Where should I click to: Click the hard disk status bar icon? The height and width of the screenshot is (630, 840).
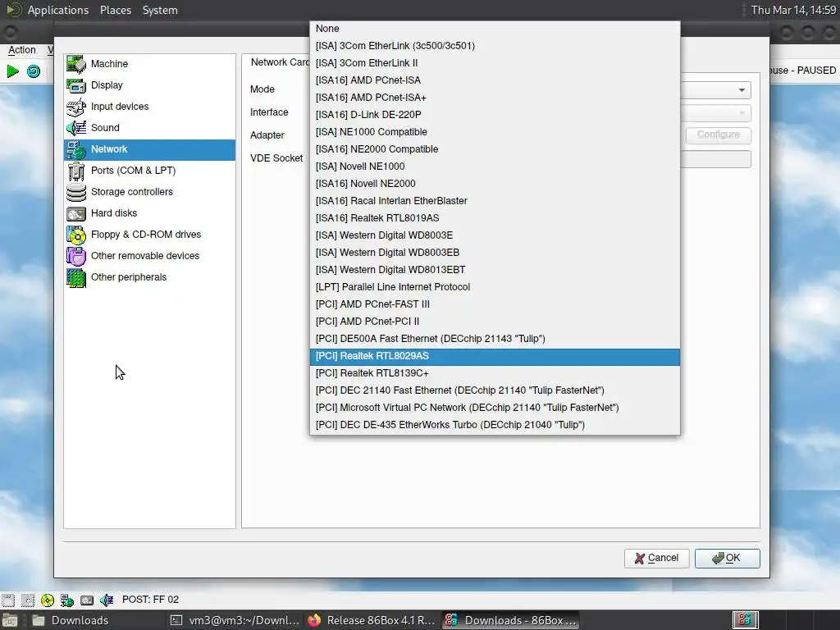coord(87,600)
